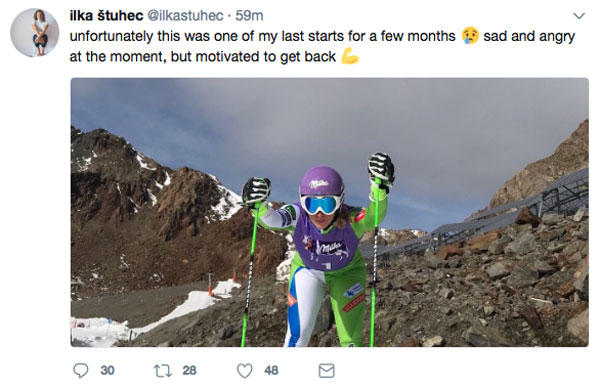
Task: Click the blue ski goggles in photo
Action: (321, 205)
